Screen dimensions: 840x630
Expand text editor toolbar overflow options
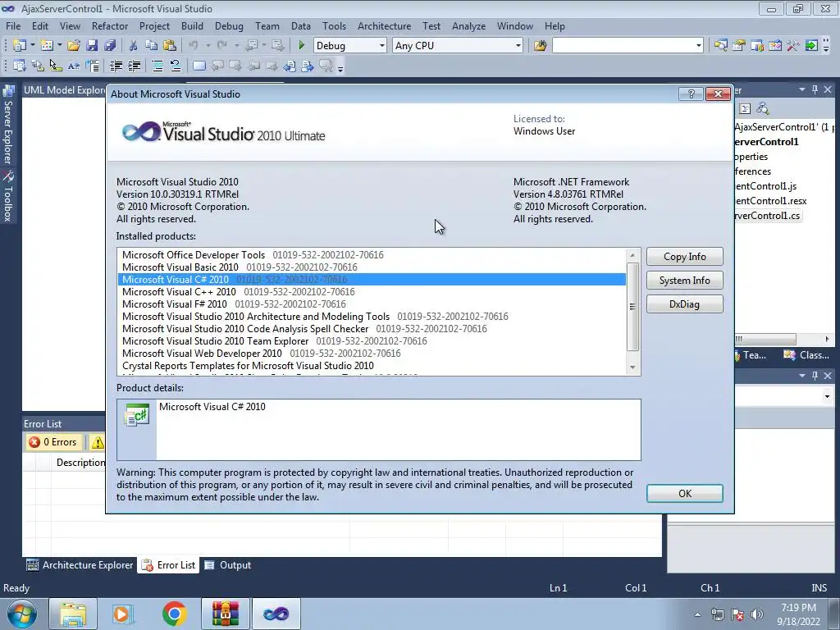(340, 67)
